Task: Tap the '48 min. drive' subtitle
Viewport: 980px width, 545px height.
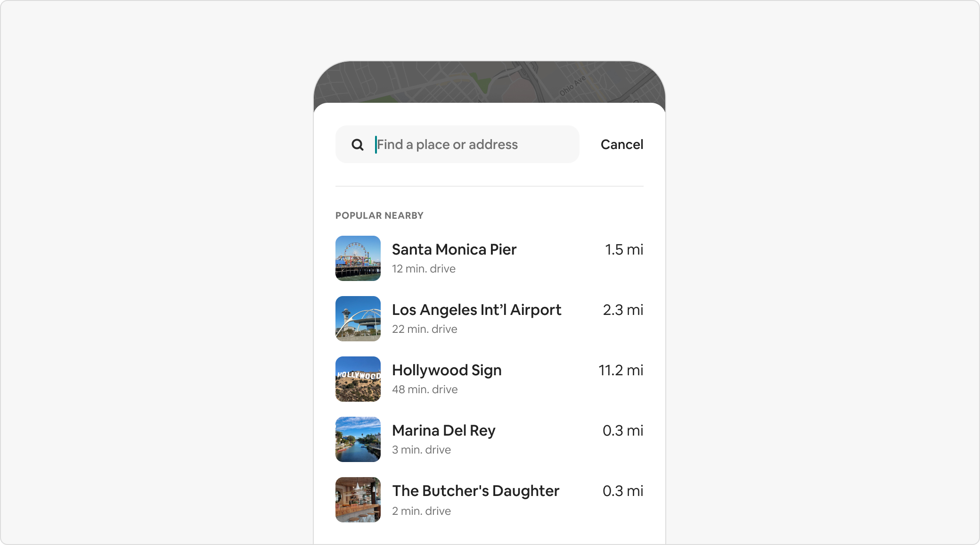Action: click(425, 389)
